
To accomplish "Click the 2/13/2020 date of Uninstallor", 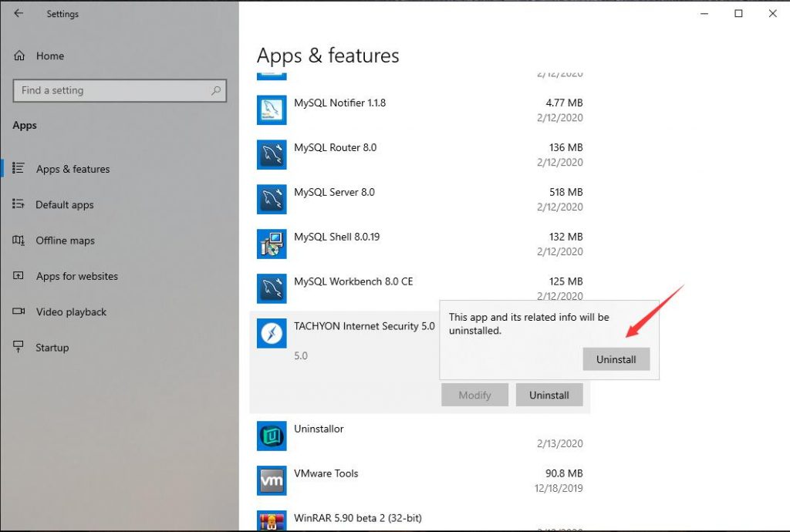I will pos(560,443).
